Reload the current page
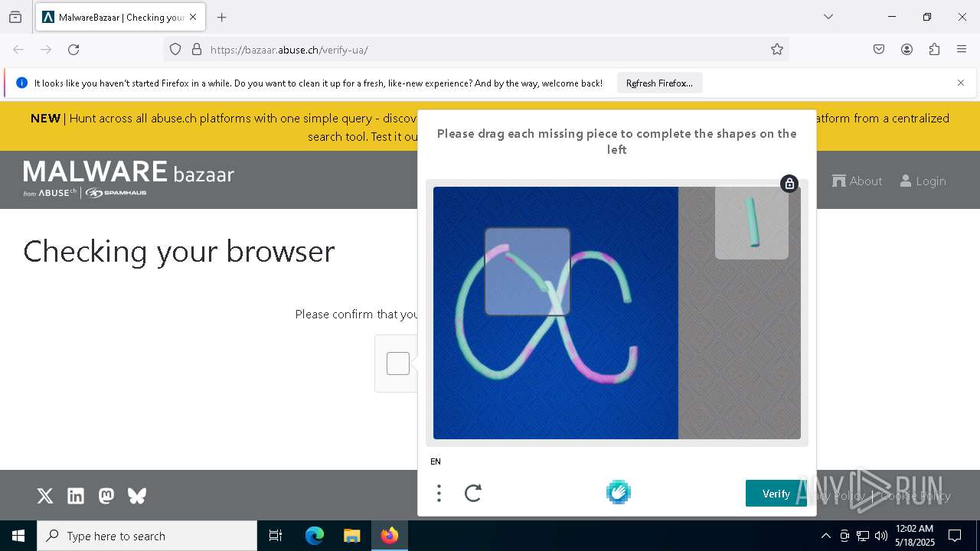980x551 pixels. click(73, 50)
